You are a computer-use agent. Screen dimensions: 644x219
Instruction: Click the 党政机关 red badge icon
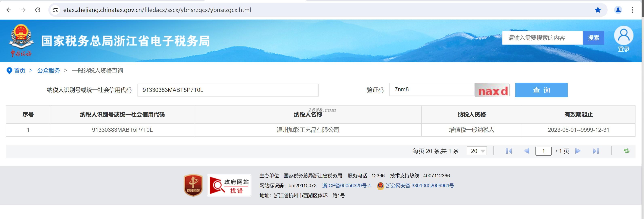click(193, 185)
